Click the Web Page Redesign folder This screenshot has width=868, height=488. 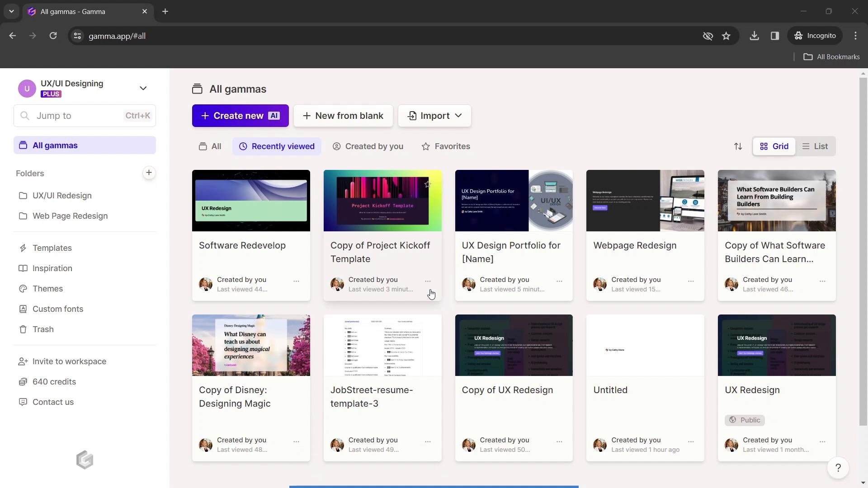(70, 215)
